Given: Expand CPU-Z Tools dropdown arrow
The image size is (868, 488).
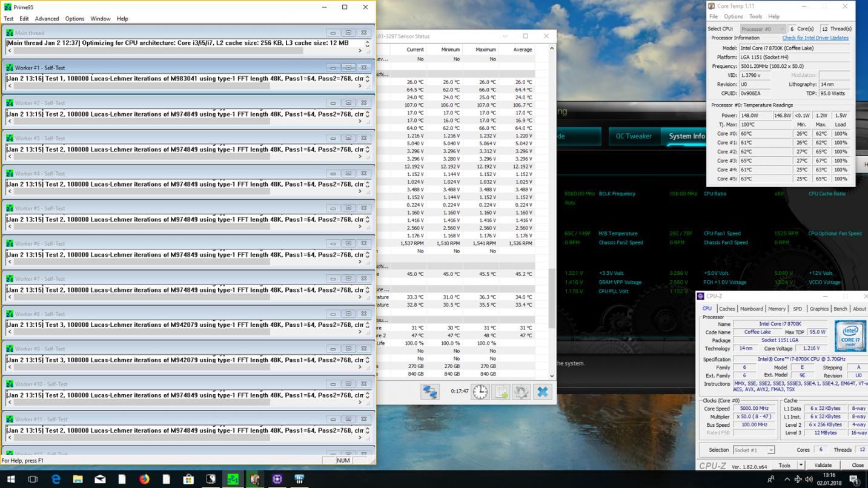Looking at the screenshot, I should pyautogui.click(x=801, y=465).
